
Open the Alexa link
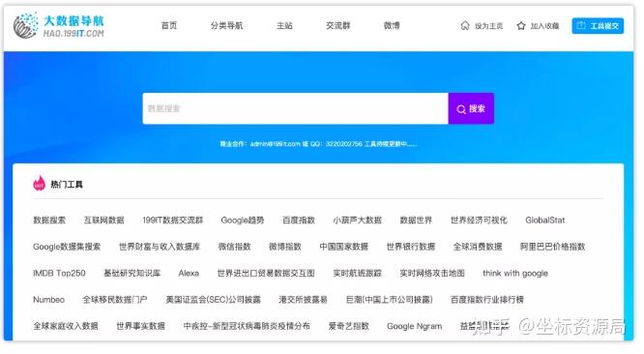tap(189, 273)
